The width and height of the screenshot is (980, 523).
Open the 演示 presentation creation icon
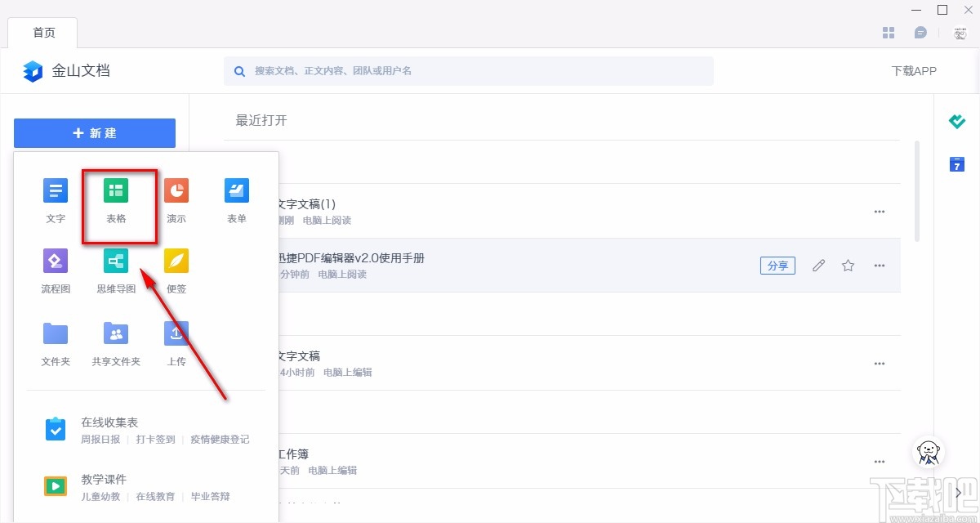(x=176, y=200)
